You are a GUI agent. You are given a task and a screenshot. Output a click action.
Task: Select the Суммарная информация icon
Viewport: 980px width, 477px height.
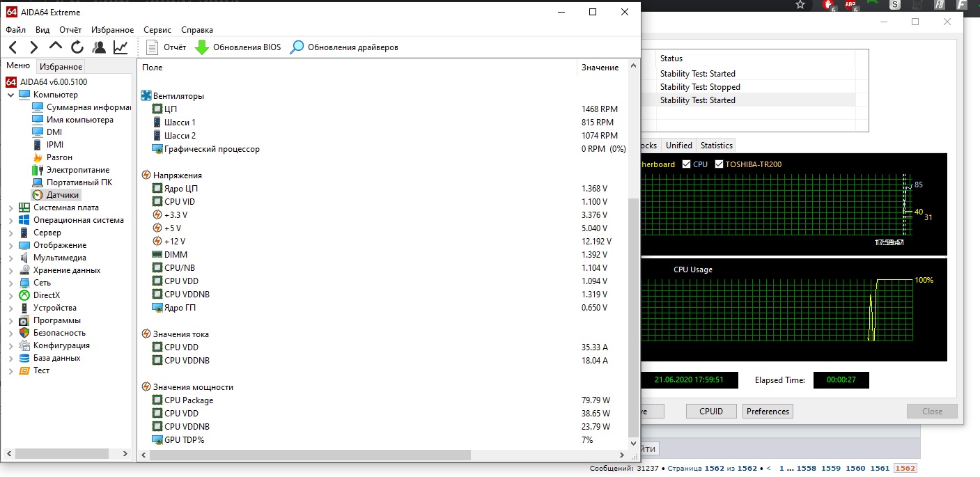click(38, 107)
